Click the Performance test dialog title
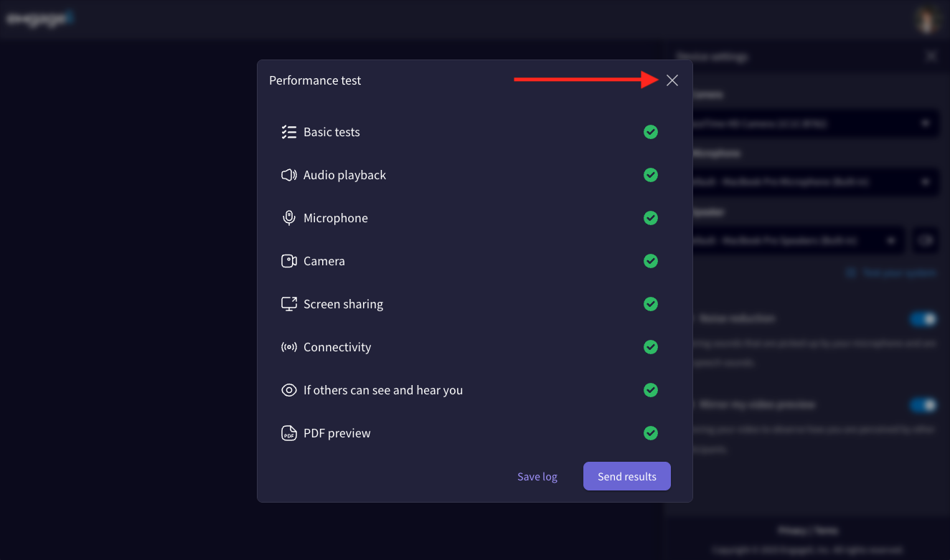 (315, 80)
